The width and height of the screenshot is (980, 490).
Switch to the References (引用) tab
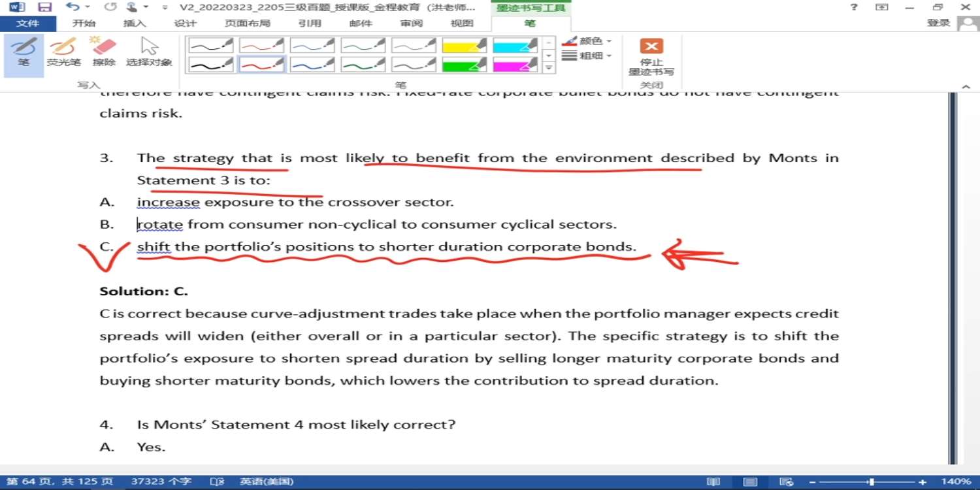pos(310,24)
